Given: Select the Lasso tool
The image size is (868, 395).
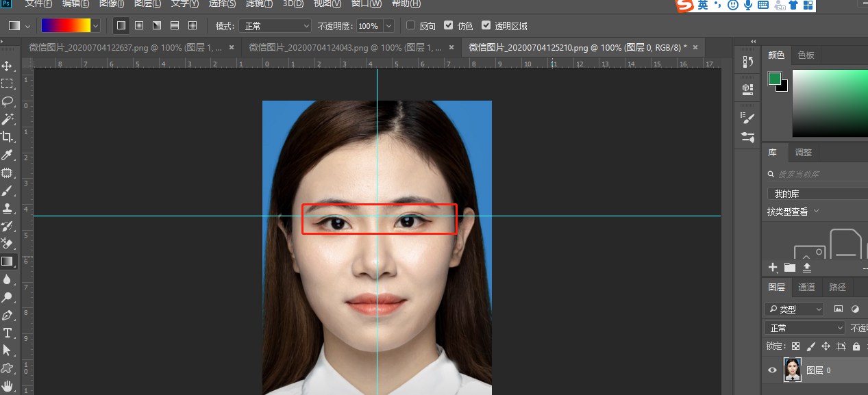Looking at the screenshot, I should coord(8,101).
